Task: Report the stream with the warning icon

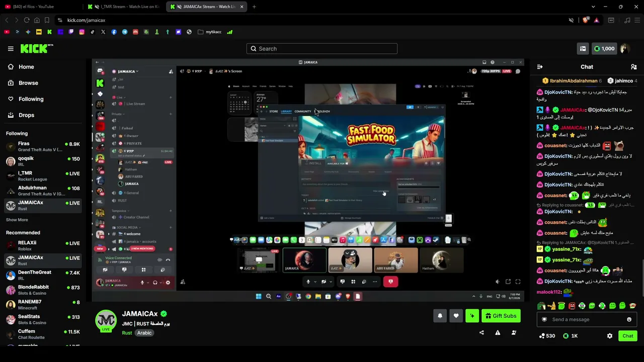Action: pos(498,333)
